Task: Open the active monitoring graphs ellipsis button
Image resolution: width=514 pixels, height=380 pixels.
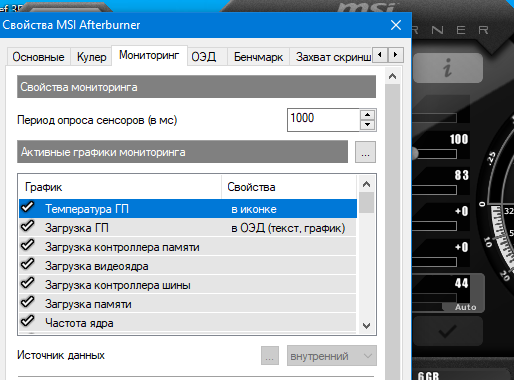Action: (x=365, y=152)
